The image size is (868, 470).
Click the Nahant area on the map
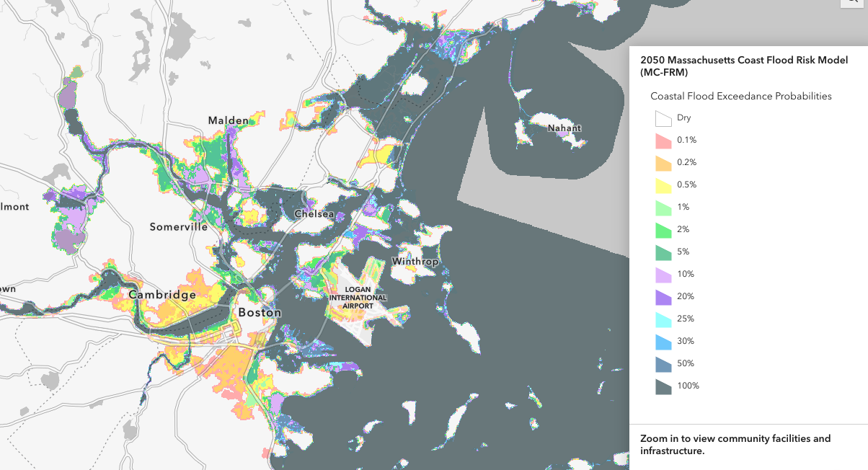point(563,128)
